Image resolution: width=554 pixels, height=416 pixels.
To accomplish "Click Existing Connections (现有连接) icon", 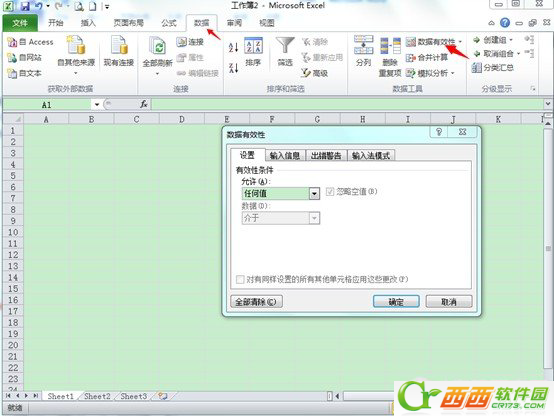I will (x=119, y=44).
